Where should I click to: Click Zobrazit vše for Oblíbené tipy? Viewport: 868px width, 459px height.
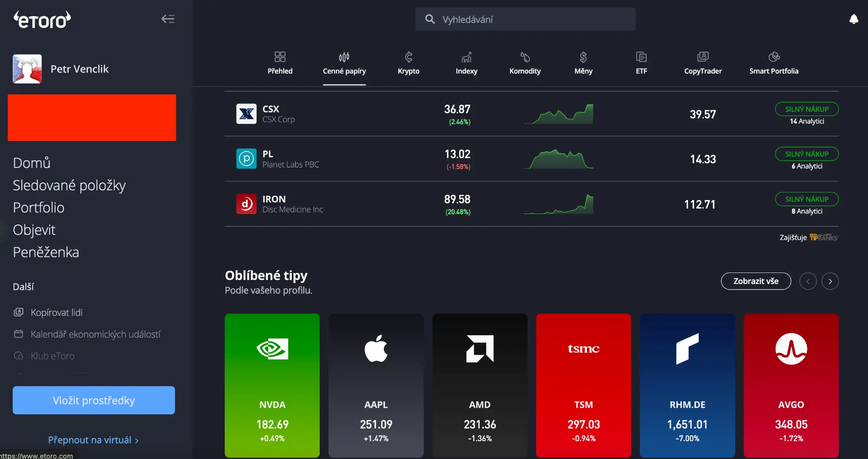pos(755,281)
